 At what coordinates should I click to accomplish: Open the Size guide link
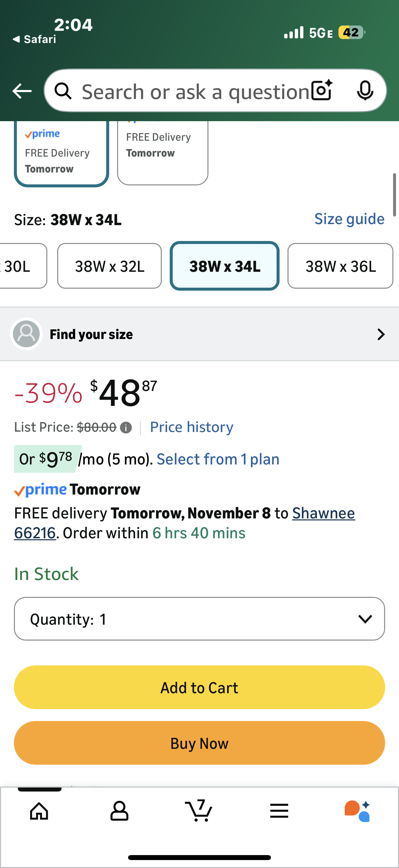pos(349,219)
